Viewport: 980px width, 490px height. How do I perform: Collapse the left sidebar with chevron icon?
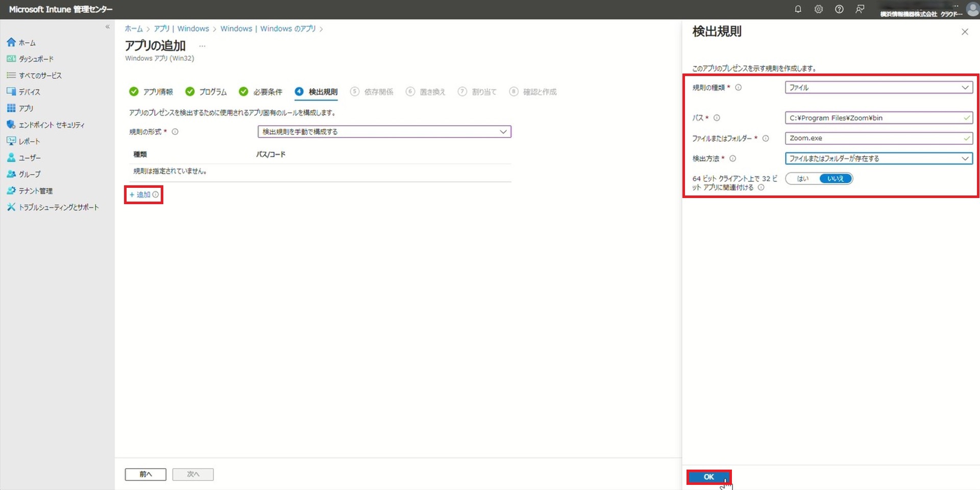pos(107,27)
